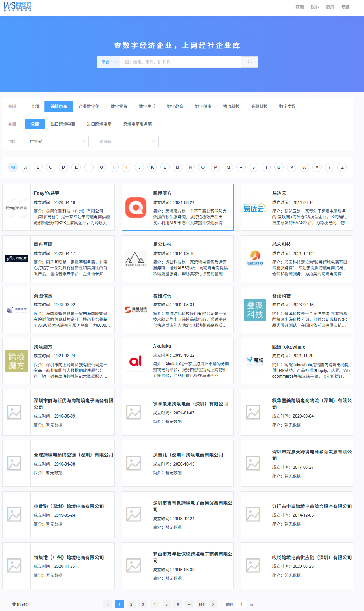Image resolution: width=364 pixels, height=611 pixels.
Task: Filter companies by letter S
Action: [254, 167]
